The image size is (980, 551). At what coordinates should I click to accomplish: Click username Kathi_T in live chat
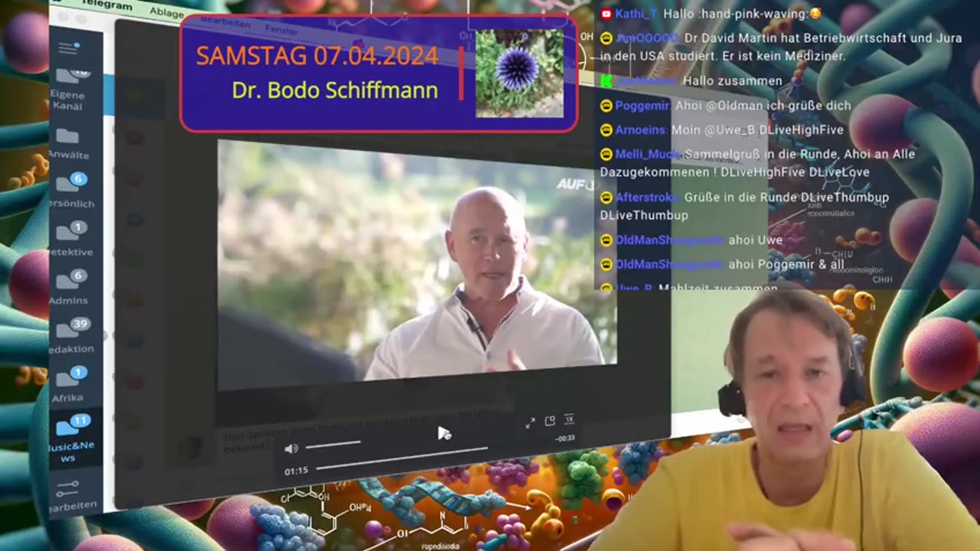(635, 14)
